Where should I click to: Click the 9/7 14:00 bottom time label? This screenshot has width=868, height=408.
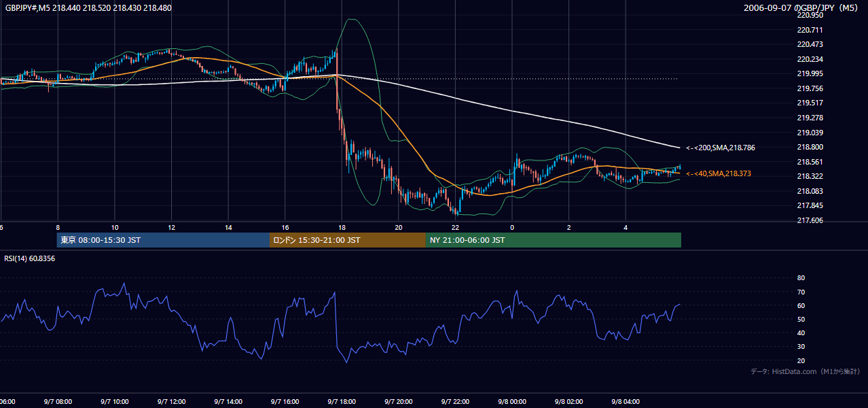pos(228,402)
